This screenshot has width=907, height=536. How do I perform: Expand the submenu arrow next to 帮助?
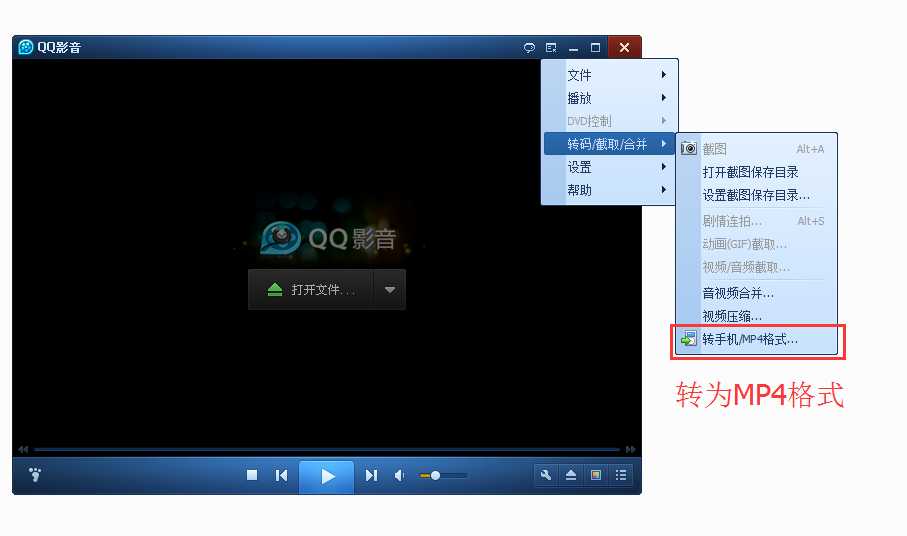[x=663, y=190]
